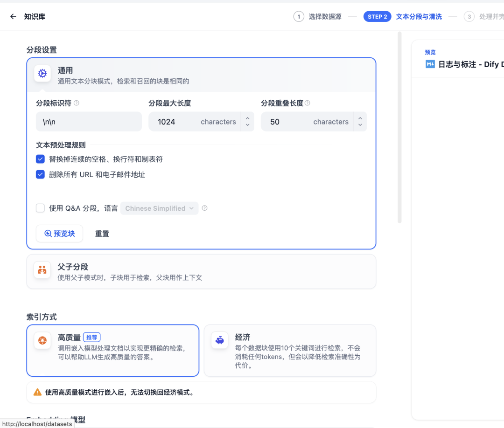This screenshot has height=428, width=504.
Task: Click the 预览块 preview button
Action: pyautogui.click(x=59, y=234)
